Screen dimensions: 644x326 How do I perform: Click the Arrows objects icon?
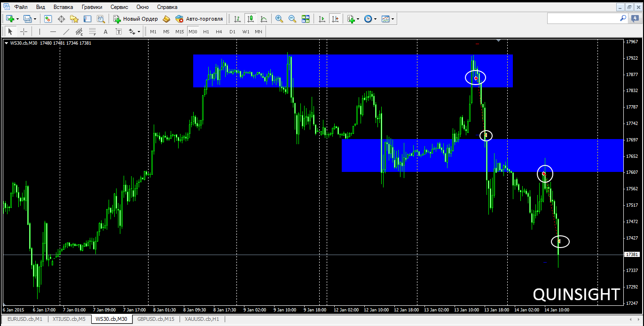tap(132, 31)
